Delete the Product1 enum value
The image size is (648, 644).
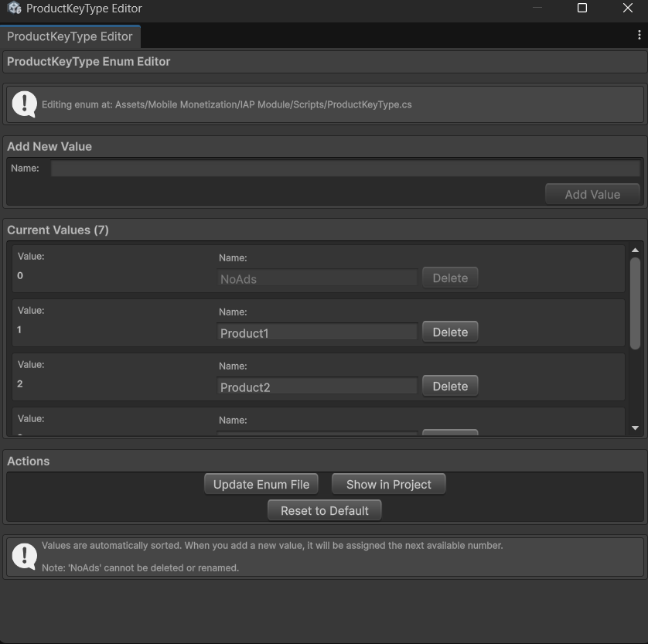coord(450,331)
